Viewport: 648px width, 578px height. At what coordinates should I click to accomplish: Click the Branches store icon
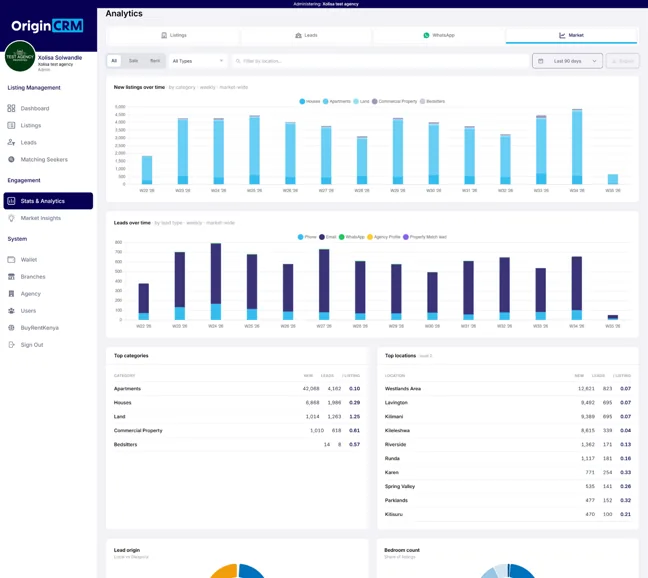tap(11, 276)
